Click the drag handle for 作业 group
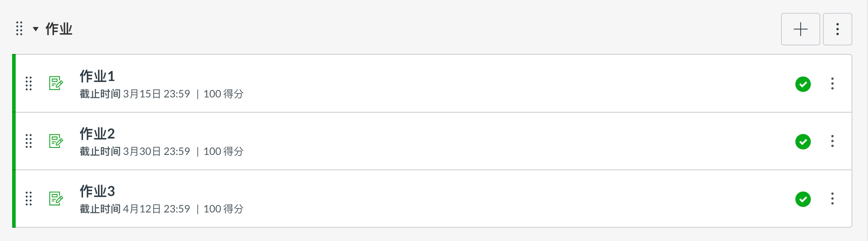The image size is (868, 241). pyautogui.click(x=19, y=29)
